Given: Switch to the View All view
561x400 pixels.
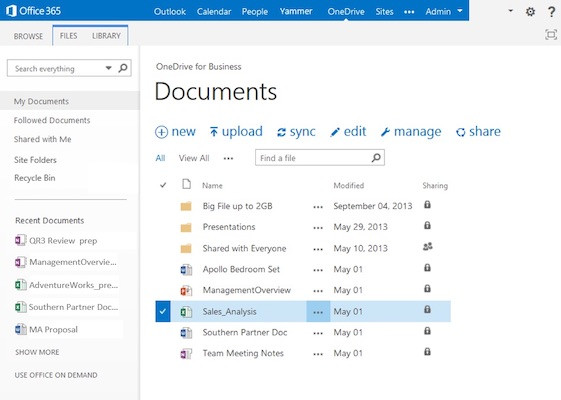Looking at the screenshot, I should (194, 158).
